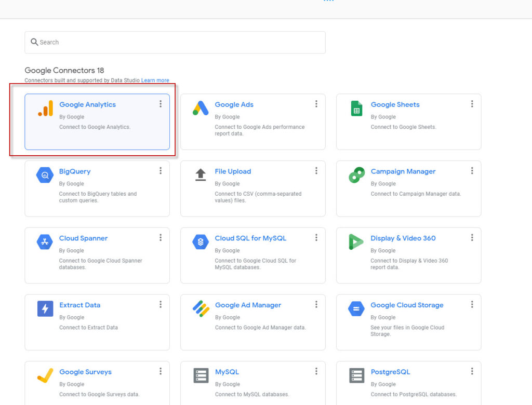
Task: Click 'See your files in Google Cloud Storage.' text
Action: tap(407, 331)
